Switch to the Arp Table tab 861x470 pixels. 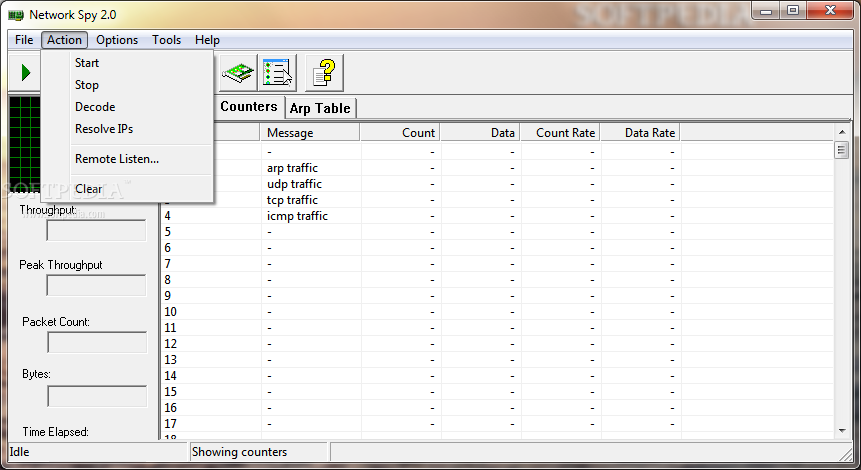[320, 108]
